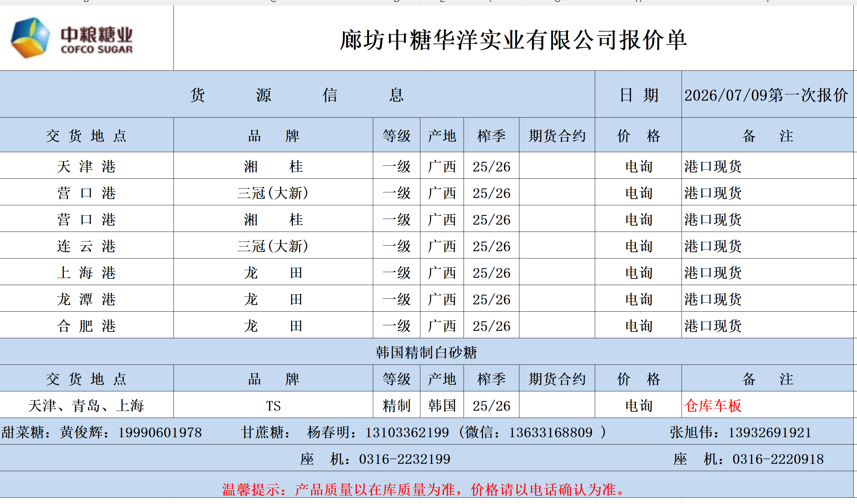The height and width of the screenshot is (504, 857).
Task: Click the "等级" header above the 天津港 row
Action: [x=396, y=136]
